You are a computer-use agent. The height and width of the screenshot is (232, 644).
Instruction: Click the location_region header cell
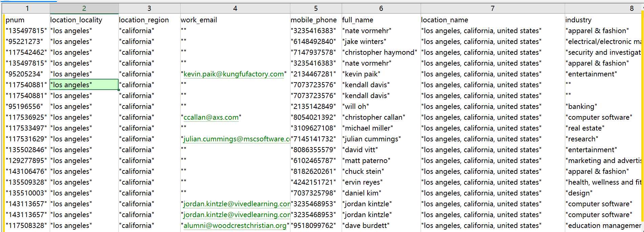click(x=149, y=20)
